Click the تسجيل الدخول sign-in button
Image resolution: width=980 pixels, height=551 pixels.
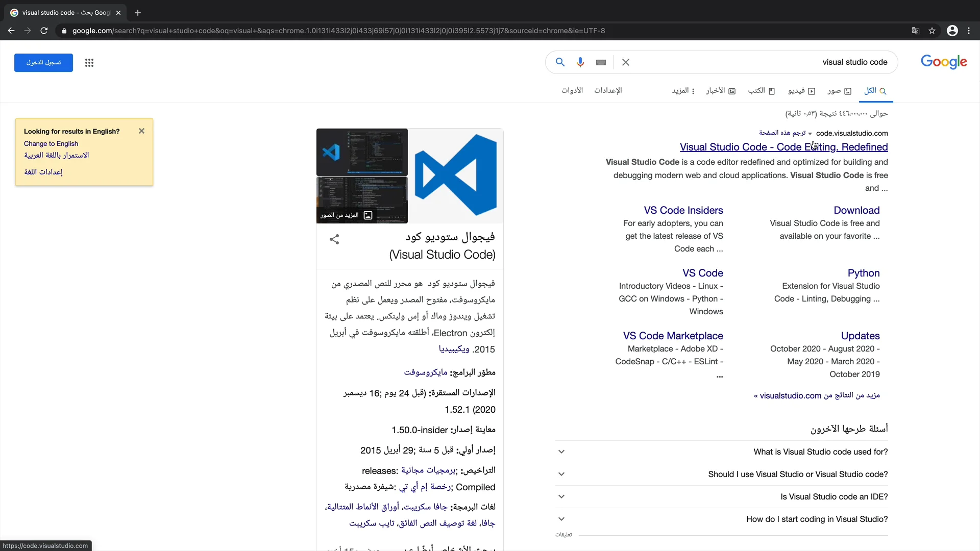(x=43, y=62)
